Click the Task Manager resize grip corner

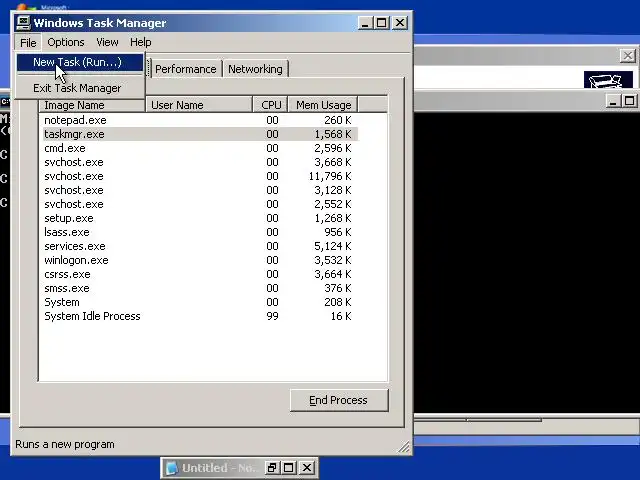click(404, 447)
